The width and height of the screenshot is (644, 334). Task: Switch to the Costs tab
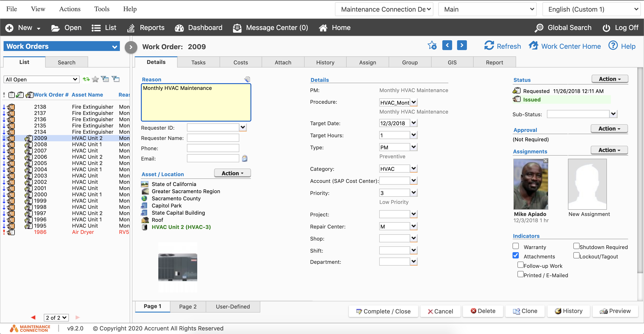click(x=241, y=62)
